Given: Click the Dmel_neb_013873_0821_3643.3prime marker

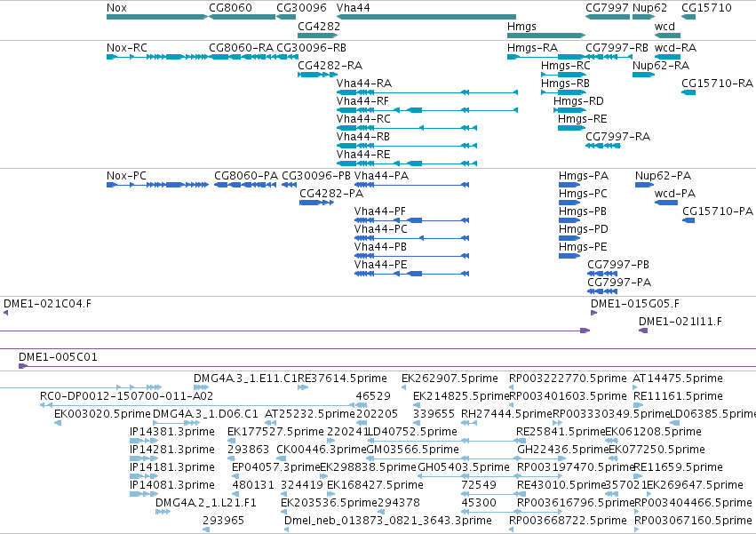Looking at the screenshot, I should pos(286,530).
